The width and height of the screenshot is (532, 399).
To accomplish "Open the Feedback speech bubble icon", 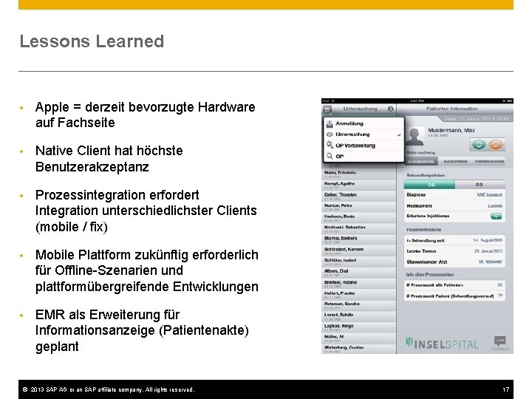I will pyautogui.click(x=500, y=341).
